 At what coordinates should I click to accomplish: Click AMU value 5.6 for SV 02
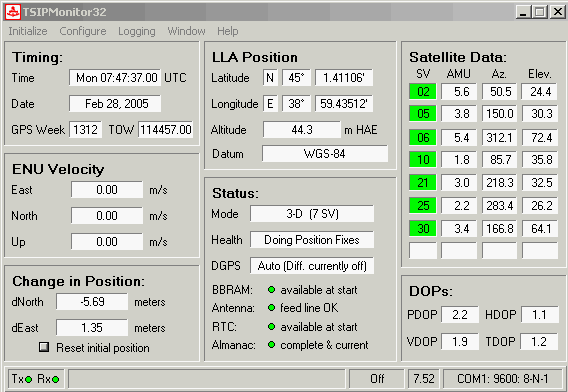coord(459,92)
